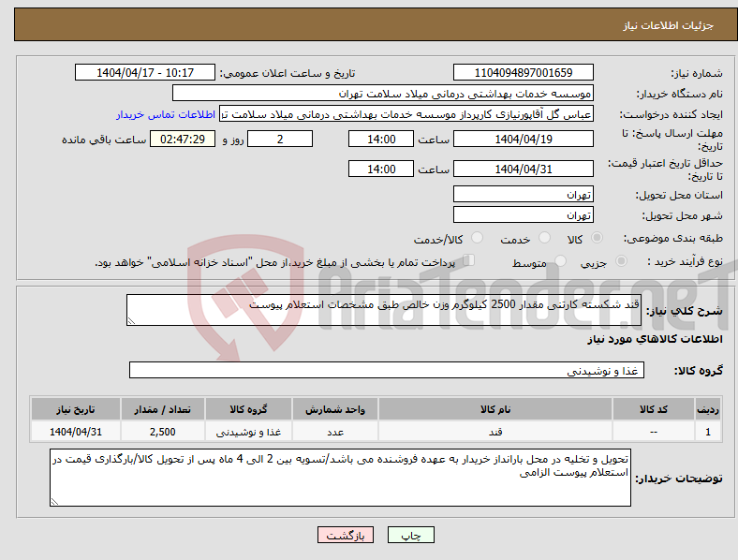Click the شماره نیاز field 1104094897001659
Image resolution: width=738 pixels, height=560 pixels.
tap(523, 72)
